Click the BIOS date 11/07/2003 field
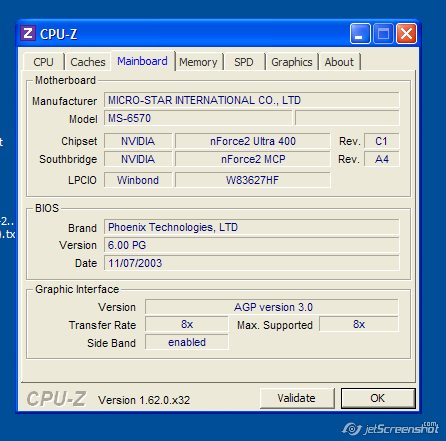The height and width of the screenshot is (441, 446). pyautogui.click(x=251, y=263)
